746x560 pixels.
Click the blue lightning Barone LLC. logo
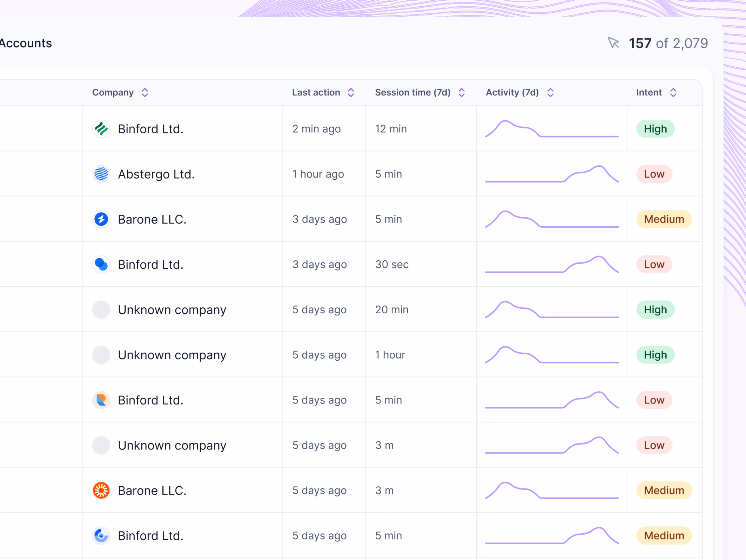tap(101, 219)
